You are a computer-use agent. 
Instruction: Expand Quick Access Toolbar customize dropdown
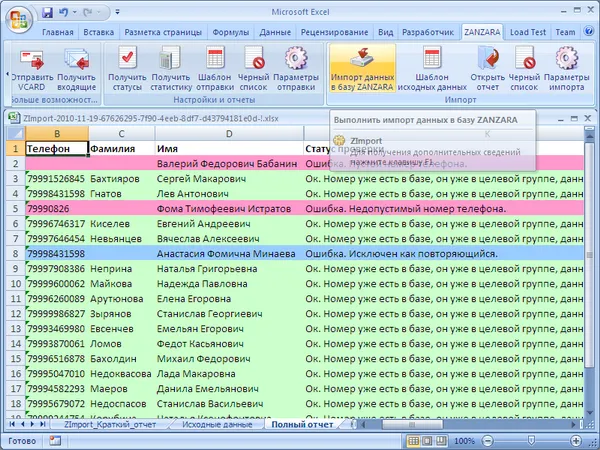[117, 12]
